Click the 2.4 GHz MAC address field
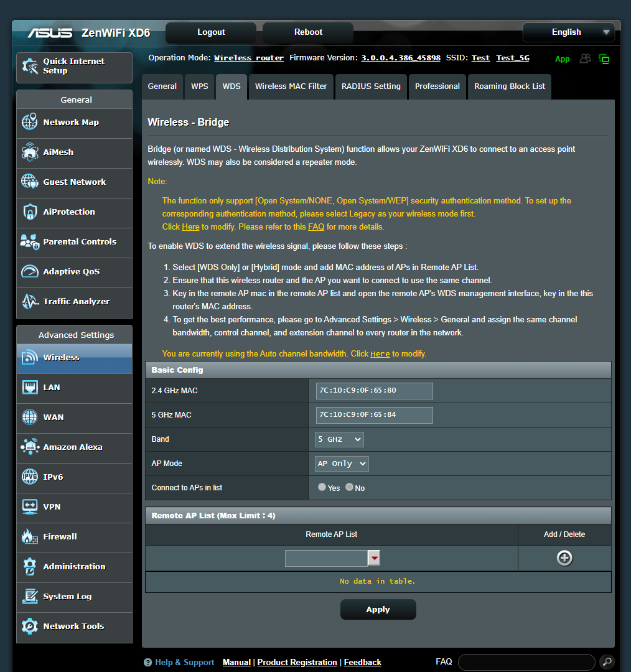This screenshot has width=631, height=672. click(x=374, y=391)
